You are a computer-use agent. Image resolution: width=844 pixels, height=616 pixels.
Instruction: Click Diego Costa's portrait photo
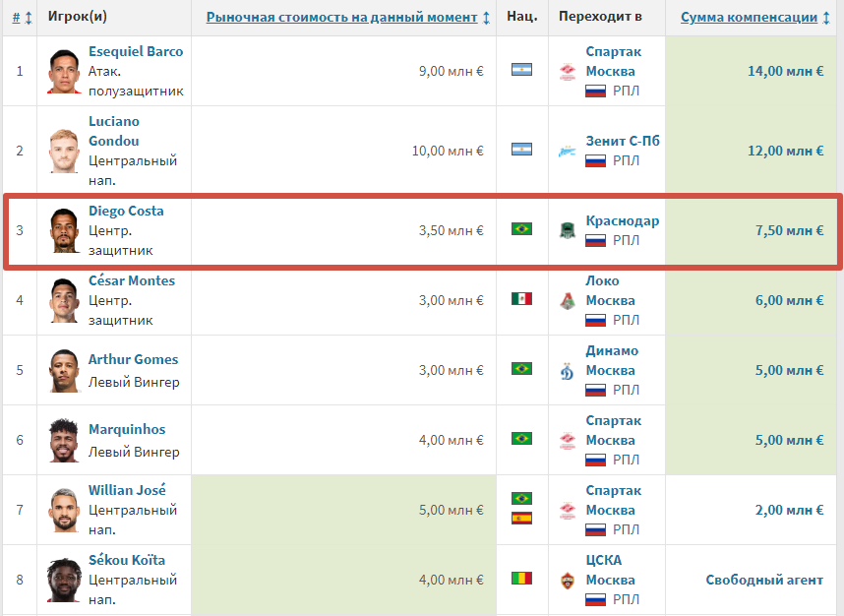click(x=64, y=230)
